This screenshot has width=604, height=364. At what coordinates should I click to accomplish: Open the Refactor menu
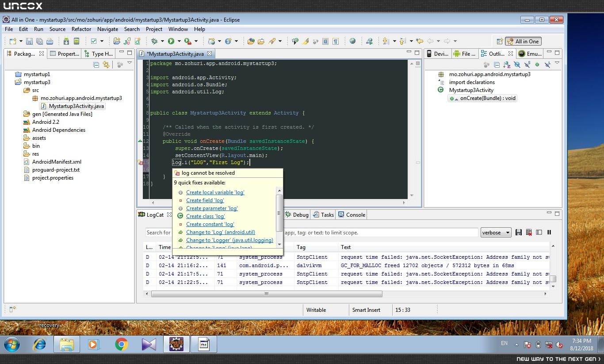click(81, 29)
